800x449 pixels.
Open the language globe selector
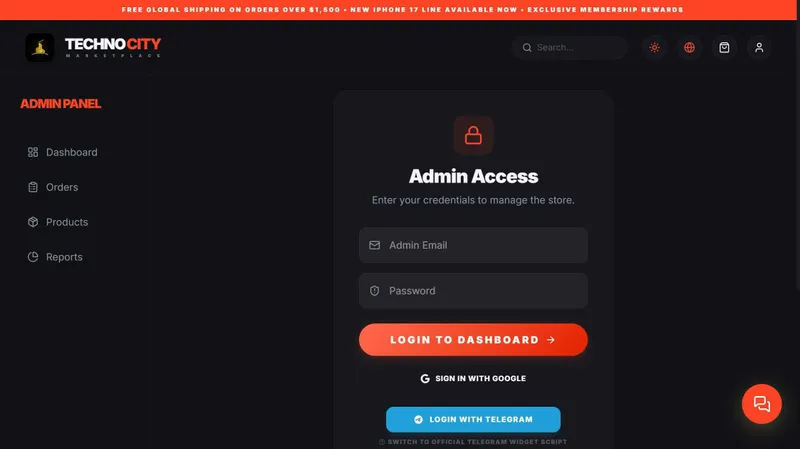(689, 47)
